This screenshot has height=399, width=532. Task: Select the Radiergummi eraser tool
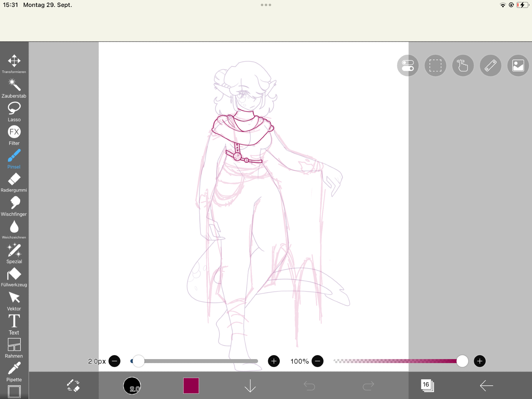tap(14, 182)
